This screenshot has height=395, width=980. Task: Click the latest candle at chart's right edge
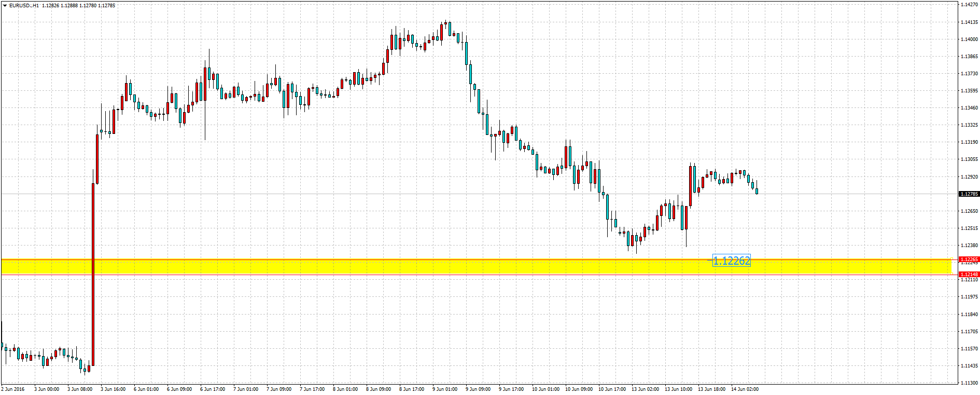tap(757, 192)
